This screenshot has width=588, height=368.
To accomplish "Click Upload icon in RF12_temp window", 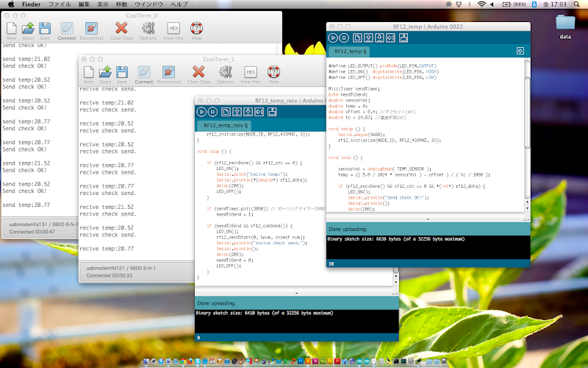I will [x=390, y=38].
